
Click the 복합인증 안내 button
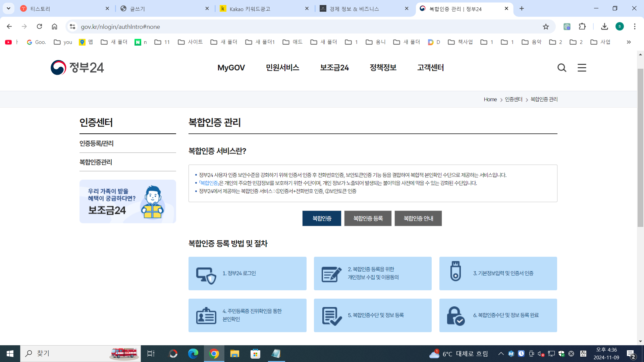pyautogui.click(x=418, y=218)
